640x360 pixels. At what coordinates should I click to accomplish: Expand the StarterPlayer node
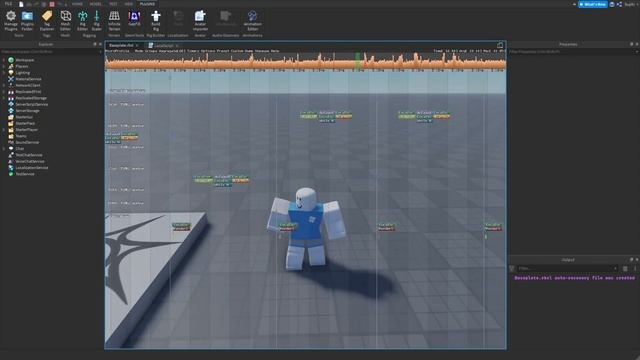click(x=4, y=129)
